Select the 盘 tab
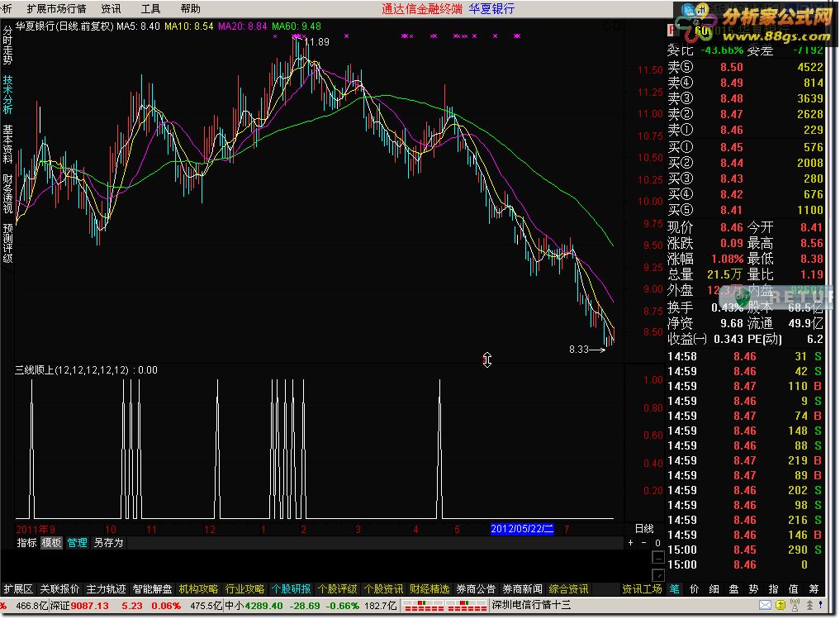Viewport: 840px width, 619px height. click(x=734, y=589)
